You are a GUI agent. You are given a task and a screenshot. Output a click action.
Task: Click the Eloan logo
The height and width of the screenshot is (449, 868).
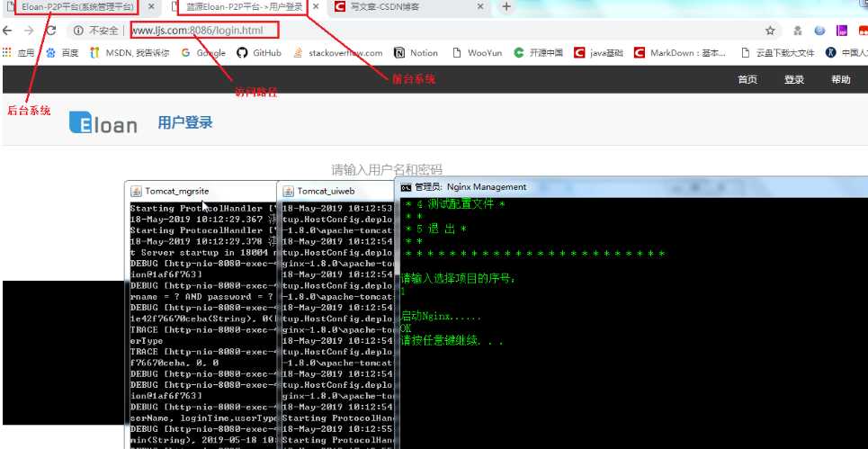(103, 122)
